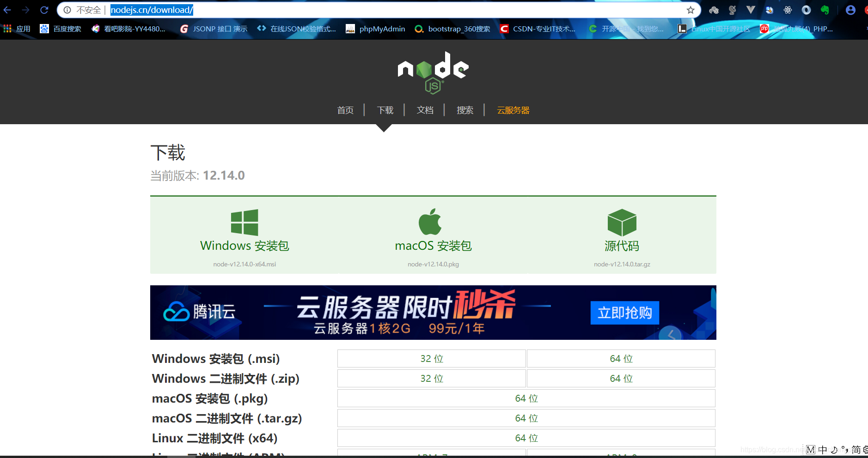
Task: Click the macOS 安装包 link text
Action: point(433,246)
